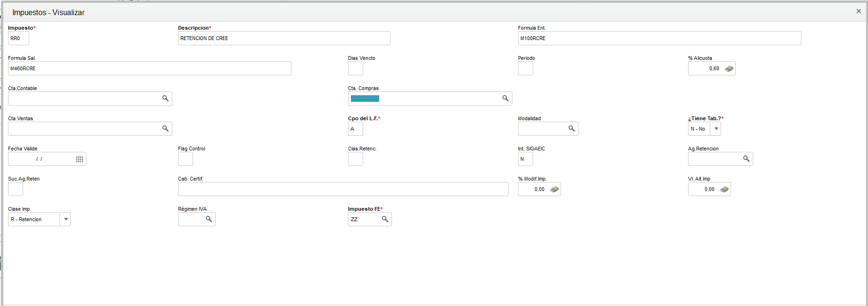
Task: Click the Formula Sal. input field
Action: click(149, 68)
